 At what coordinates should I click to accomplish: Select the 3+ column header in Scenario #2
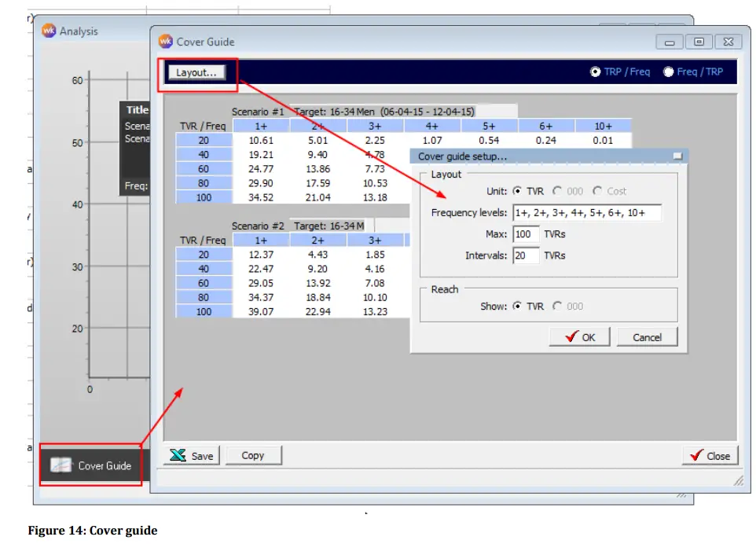(x=375, y=241)
